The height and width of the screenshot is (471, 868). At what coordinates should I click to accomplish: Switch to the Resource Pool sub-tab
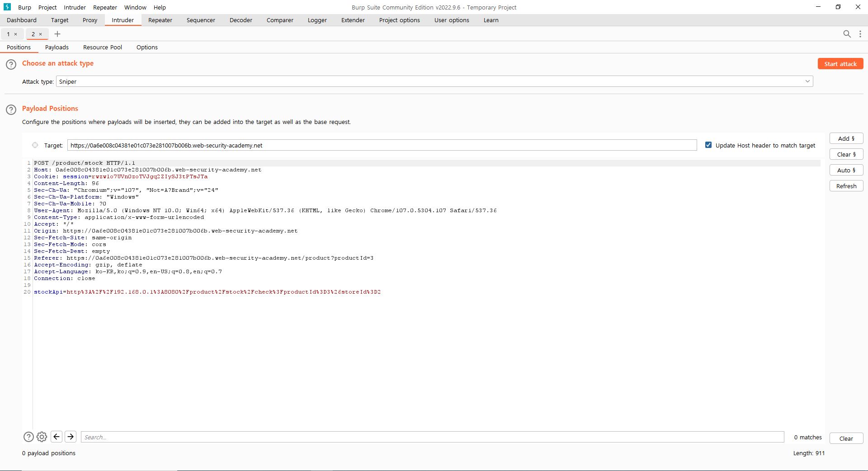(x=103, y=47)
